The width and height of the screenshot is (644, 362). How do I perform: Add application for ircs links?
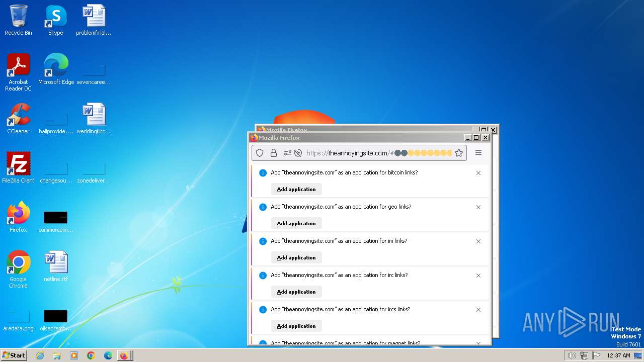point(296,326)
